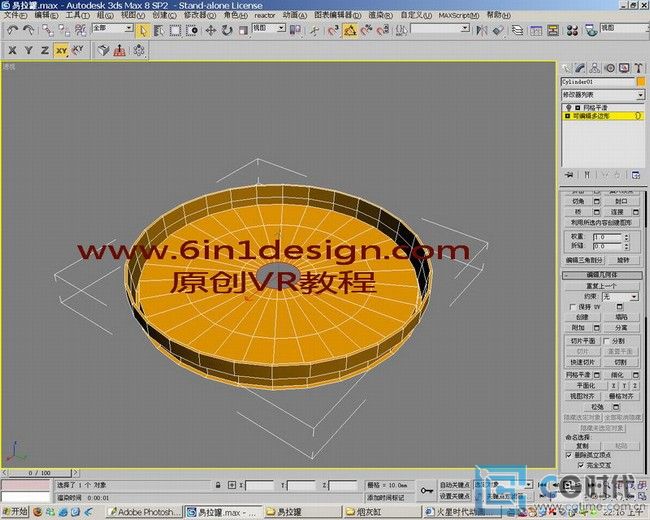Click the 重复上一个 button
This screenshot has width=650, height=520.
[601, 286]
